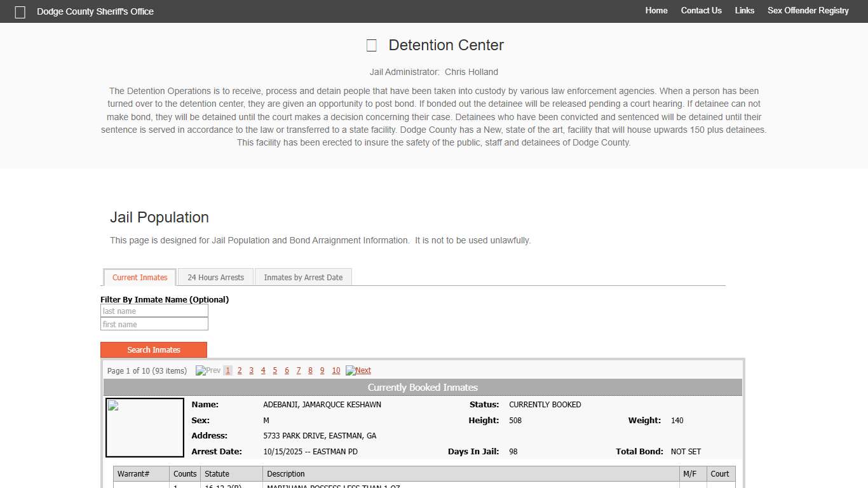The image size is (868, 488).
Task: Open the Sex Offender Registry link
Action: [808, 11]
